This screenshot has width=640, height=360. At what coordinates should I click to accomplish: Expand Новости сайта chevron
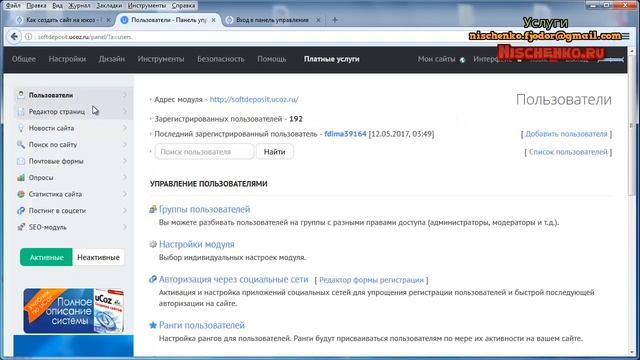click(125, 128)
